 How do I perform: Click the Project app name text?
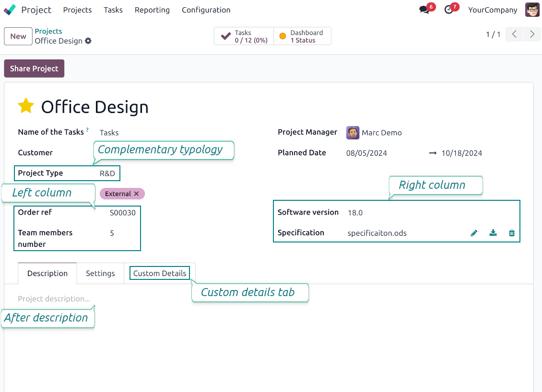[x=36, y=10]
